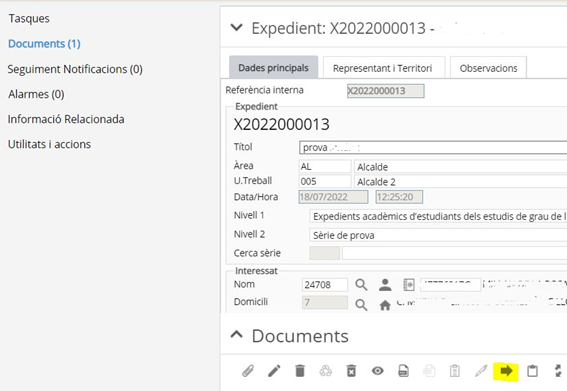
Task: Click the person icon in the Nom row
Action: click(385, 285)
